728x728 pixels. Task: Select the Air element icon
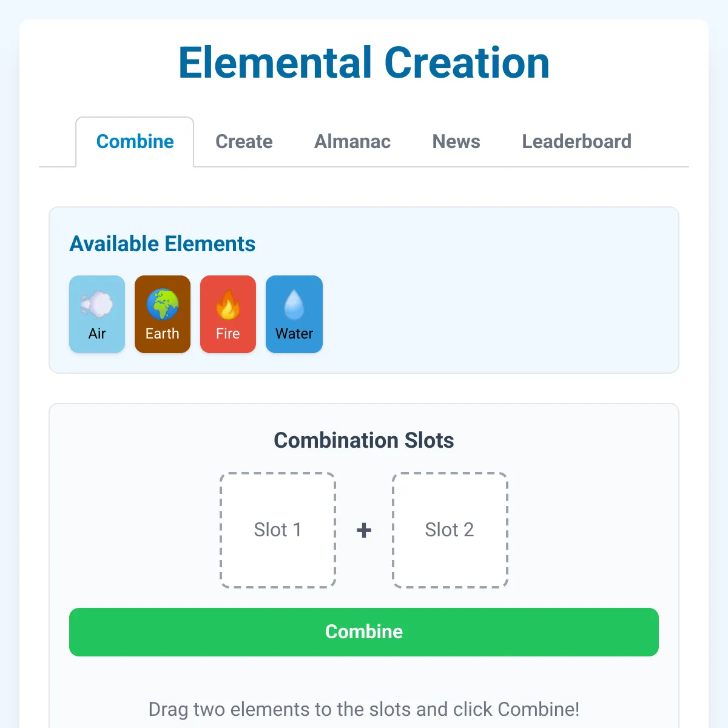tap(96, 314)
